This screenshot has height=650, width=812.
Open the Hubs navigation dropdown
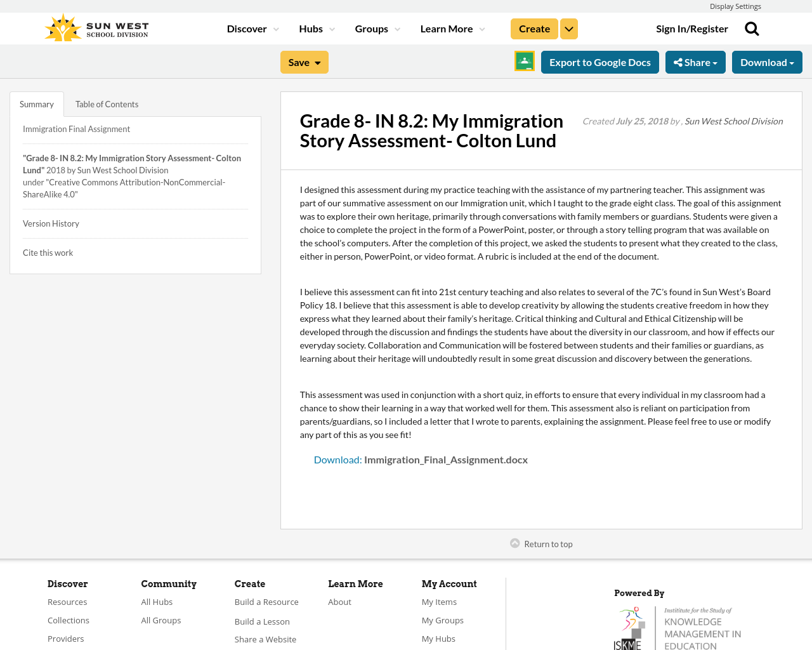point(314,27)
